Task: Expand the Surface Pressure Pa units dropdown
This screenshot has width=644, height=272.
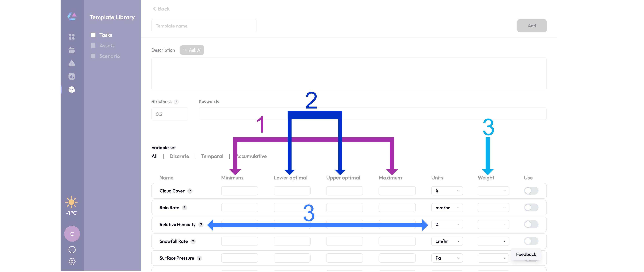Action: [447, 258]
